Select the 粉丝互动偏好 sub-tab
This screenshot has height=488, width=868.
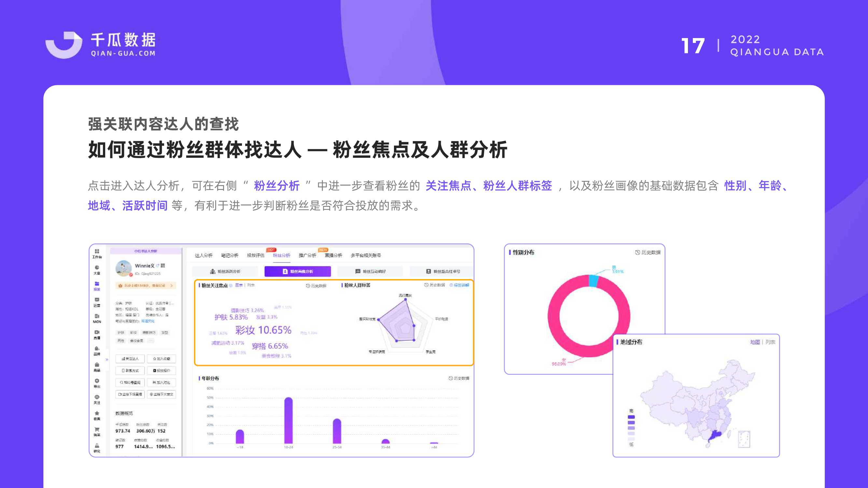point(370,271)
